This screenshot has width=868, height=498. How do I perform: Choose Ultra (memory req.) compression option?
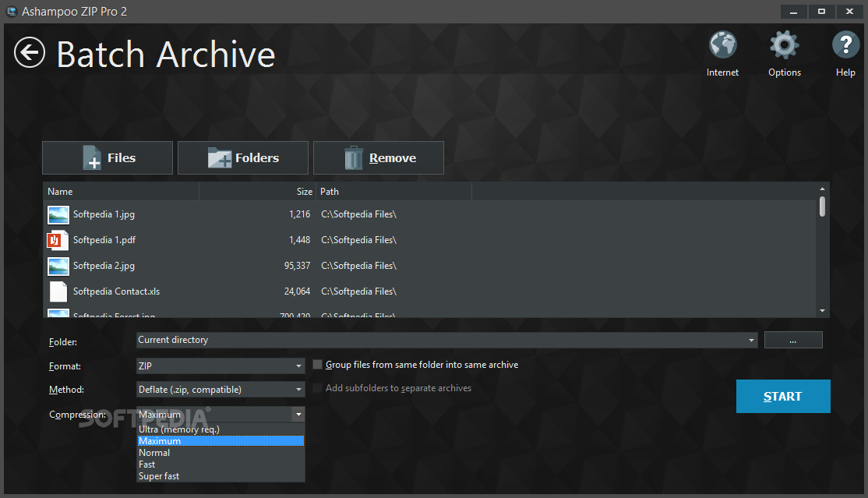(x=221, y=429)
